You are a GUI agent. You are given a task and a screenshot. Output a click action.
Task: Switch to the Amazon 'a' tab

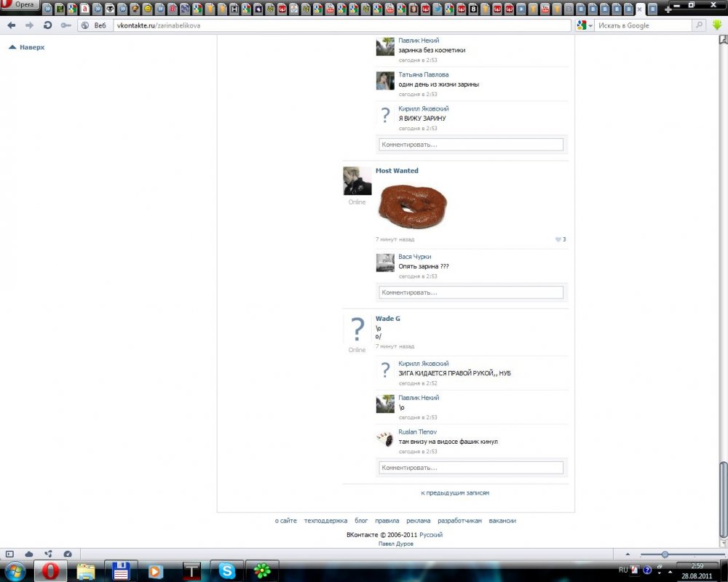point(84,8)
